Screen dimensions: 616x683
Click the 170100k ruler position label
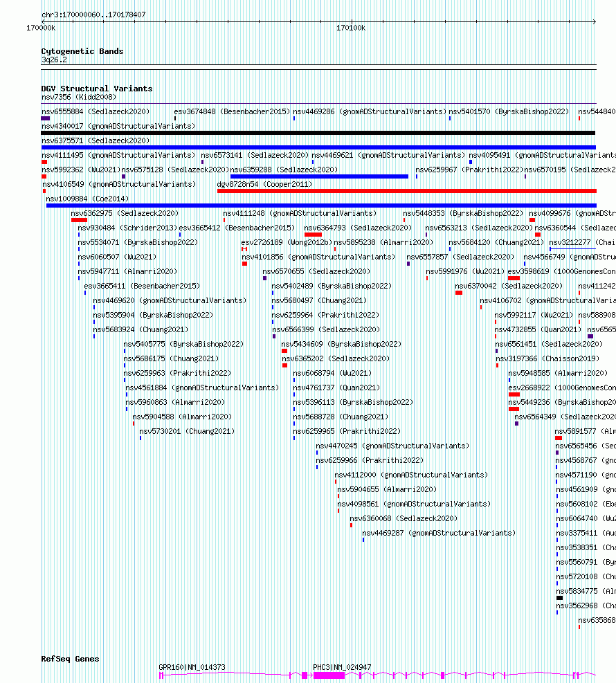pyautogui.click(x=351, y=28)
